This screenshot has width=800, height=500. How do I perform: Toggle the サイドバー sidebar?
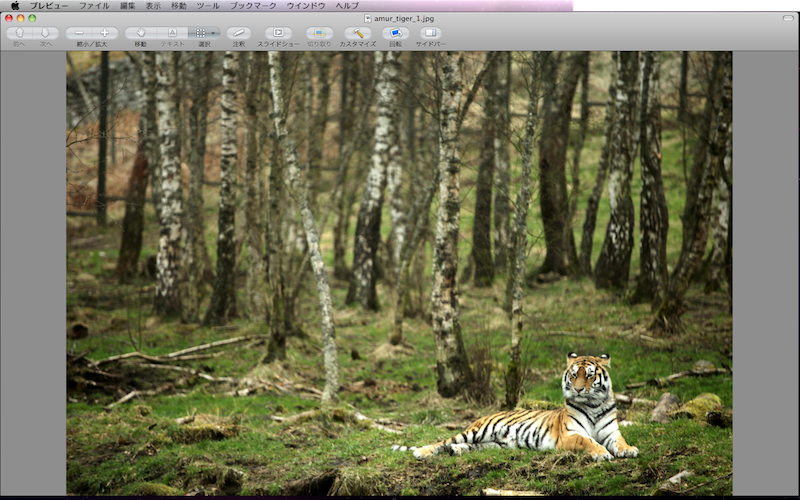coord(431,33)
